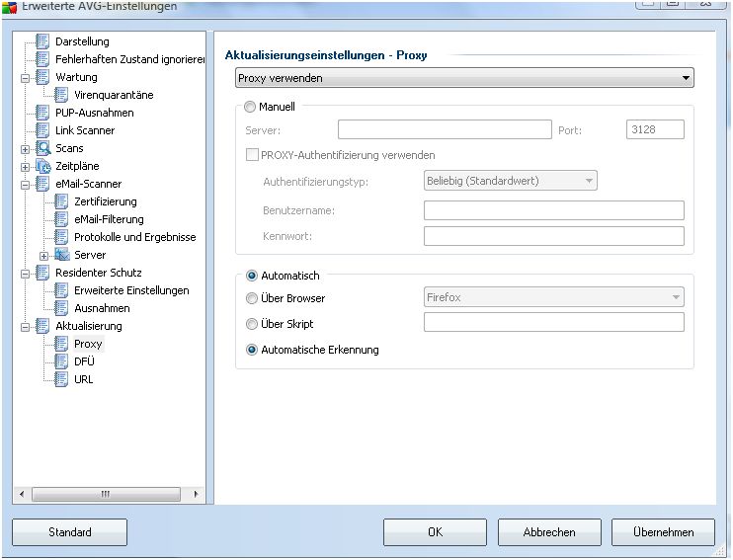Click the tree horizontal scrollbar thumb
Image resolution: width=733 pixels, height=560 pixels.
click(x=106, y=494)
